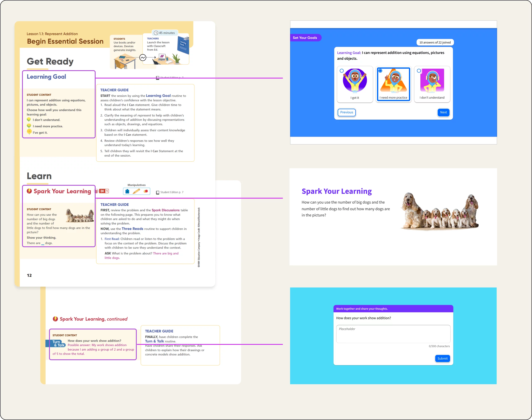Click the Previous button
The image size is (532, 420).
[x=346, y=112]
